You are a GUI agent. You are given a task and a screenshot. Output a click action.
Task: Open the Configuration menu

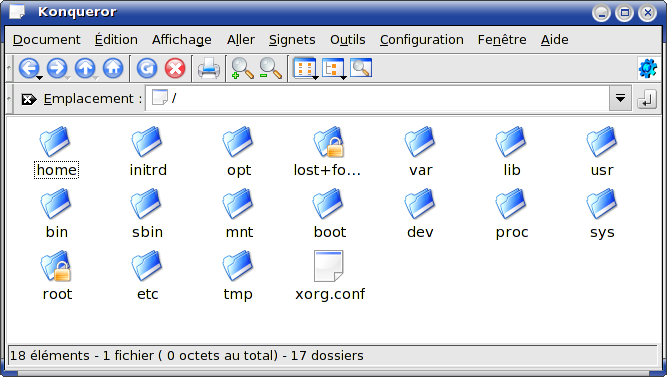click(422, 40)
